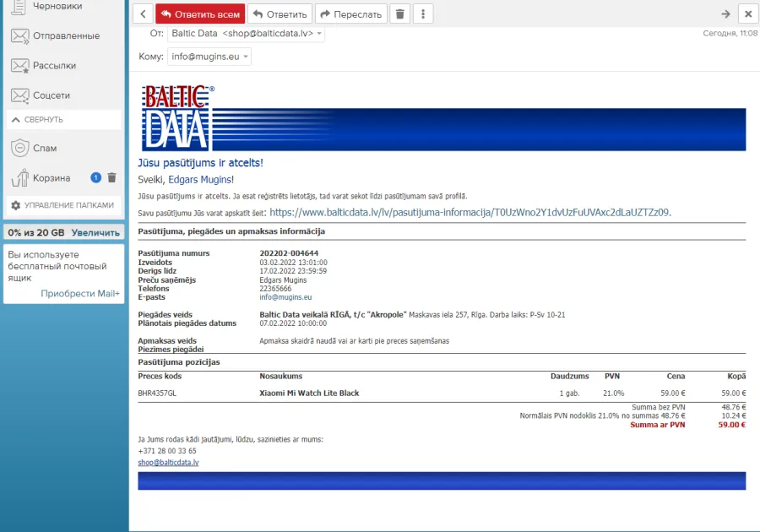Image resolution: width=760 pixels, height=532 pixels.
Task: Open the Спам folder
Action: coord(45,149)
